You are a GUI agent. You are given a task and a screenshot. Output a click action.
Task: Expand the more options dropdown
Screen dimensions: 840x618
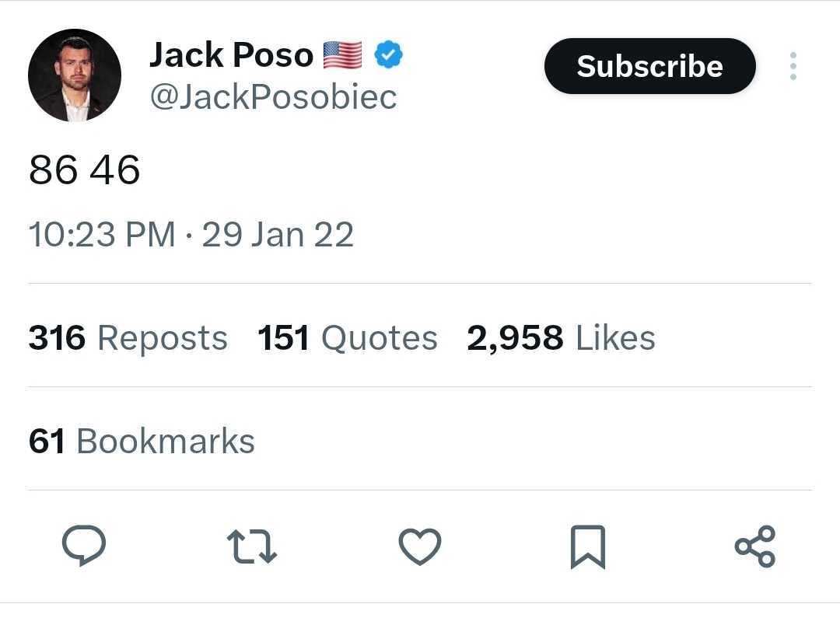tap(793, 67)
